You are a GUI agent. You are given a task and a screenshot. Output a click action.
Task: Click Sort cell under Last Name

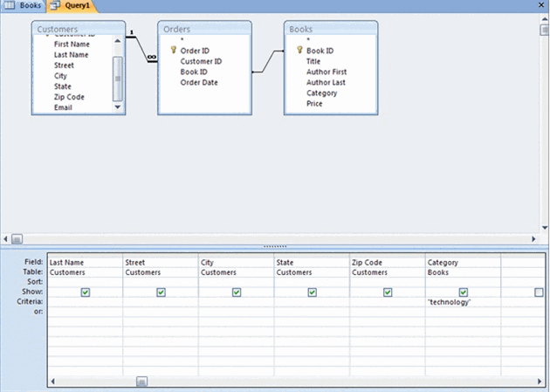tap(86, 282)
